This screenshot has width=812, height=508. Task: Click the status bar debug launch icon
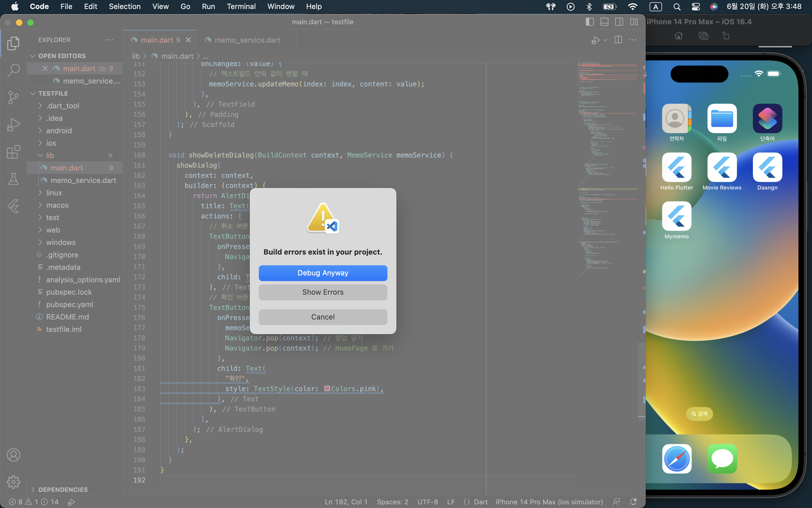coord(71,502)
